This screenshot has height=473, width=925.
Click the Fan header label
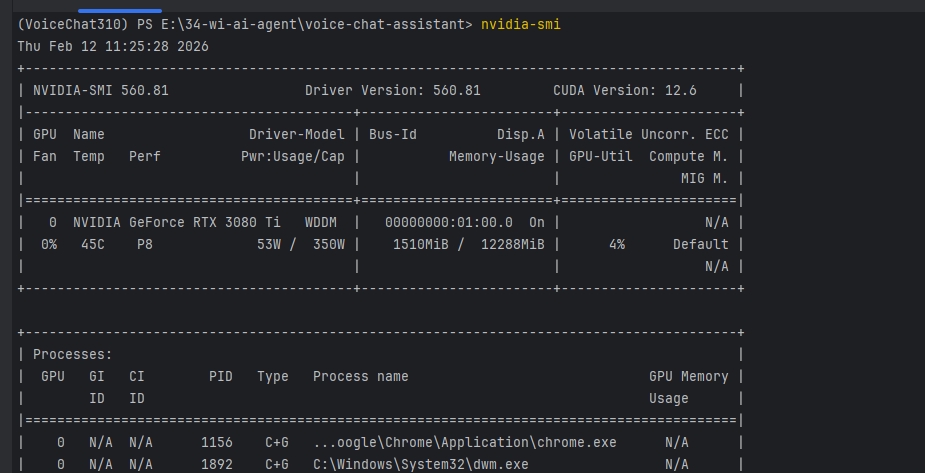[x=45, y=157]
